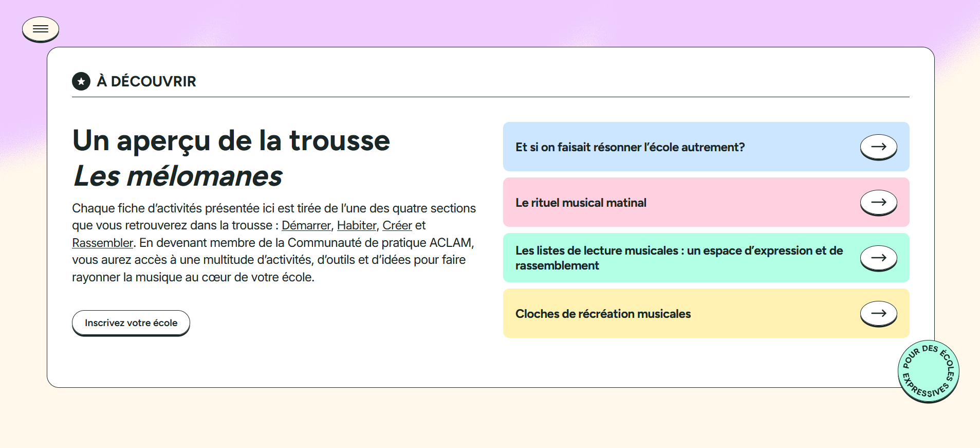This screenshot has height=448, width=980.
Task: Click the star icon beside À DÉCOUVRIR
Action: tap(81, 81)
